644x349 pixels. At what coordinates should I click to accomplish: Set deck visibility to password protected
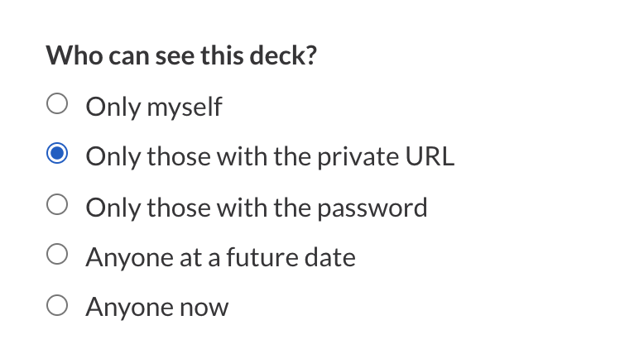pyautogui.click(x=56, y=206)
